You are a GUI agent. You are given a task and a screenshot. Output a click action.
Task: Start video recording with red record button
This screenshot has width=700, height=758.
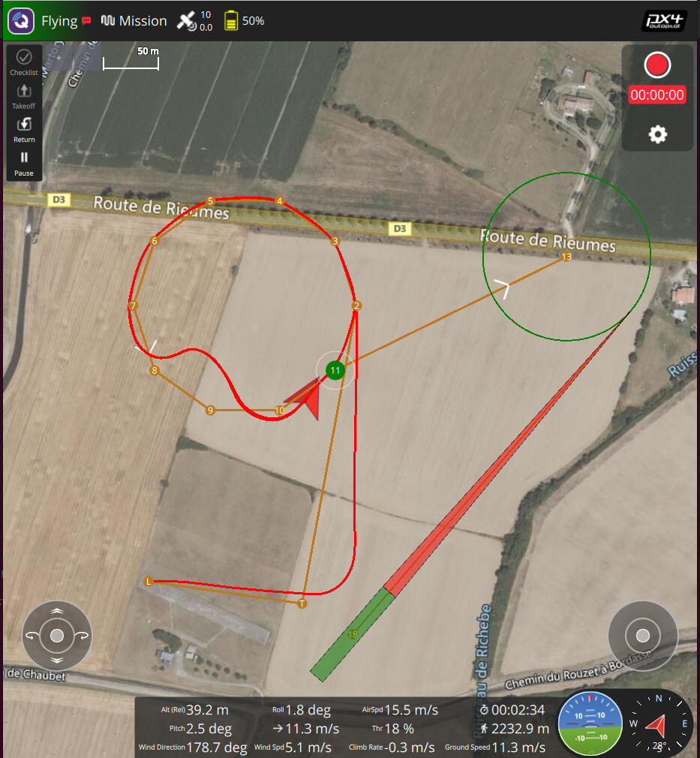coord(657,65)
